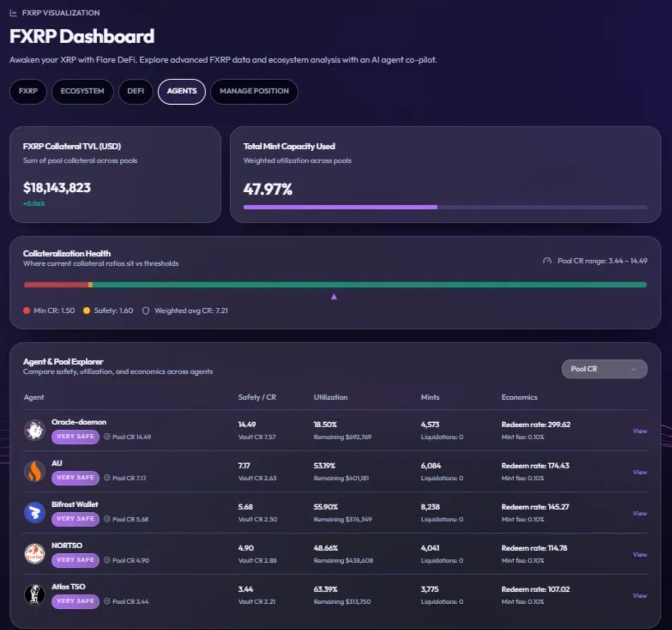Viewport: 672px width, 630px height.
Task: Click the check icon next to Pool CR 7.17
Action: click(107, 478)
